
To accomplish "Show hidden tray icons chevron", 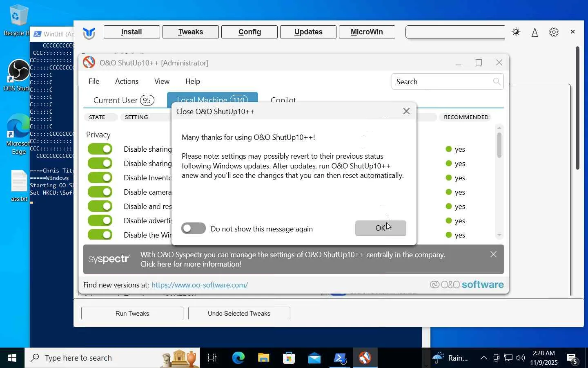I will 483,358.
